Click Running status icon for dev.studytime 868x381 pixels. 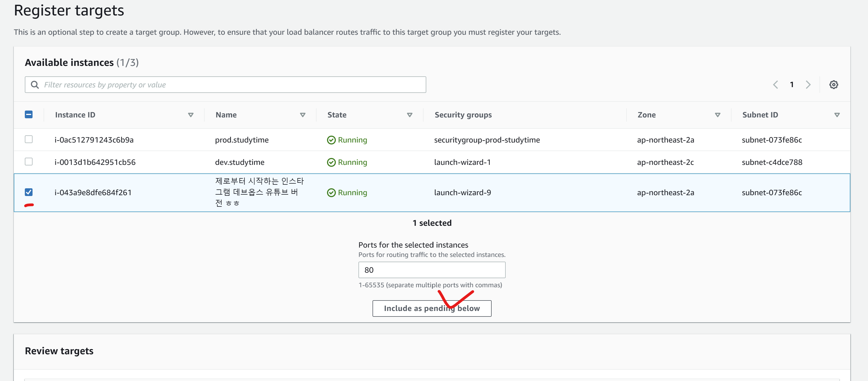[x=331, y=162]
